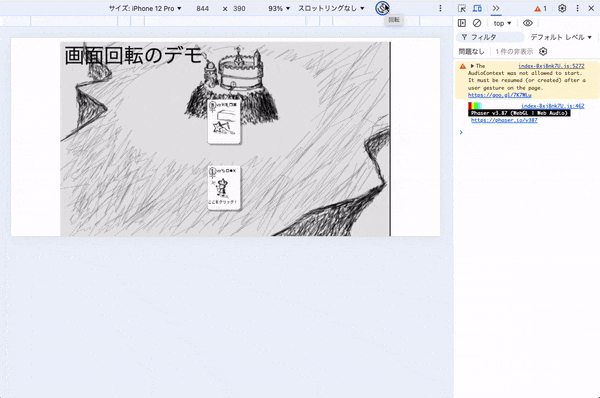Click the 画面回転のデモ title text
The width and height of the screenshot is (600, 398).
[x=133, y=55]
